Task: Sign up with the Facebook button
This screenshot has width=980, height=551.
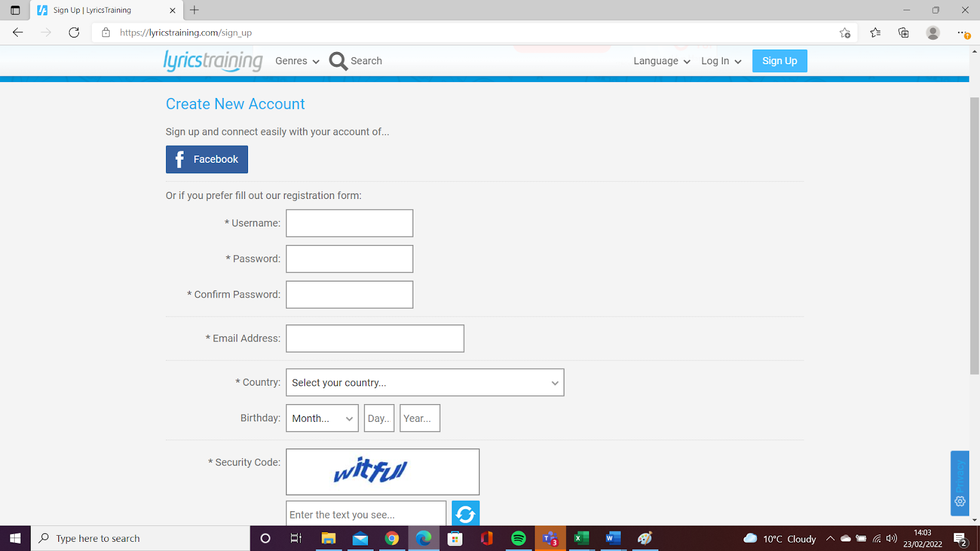Action: pos(207,159)
